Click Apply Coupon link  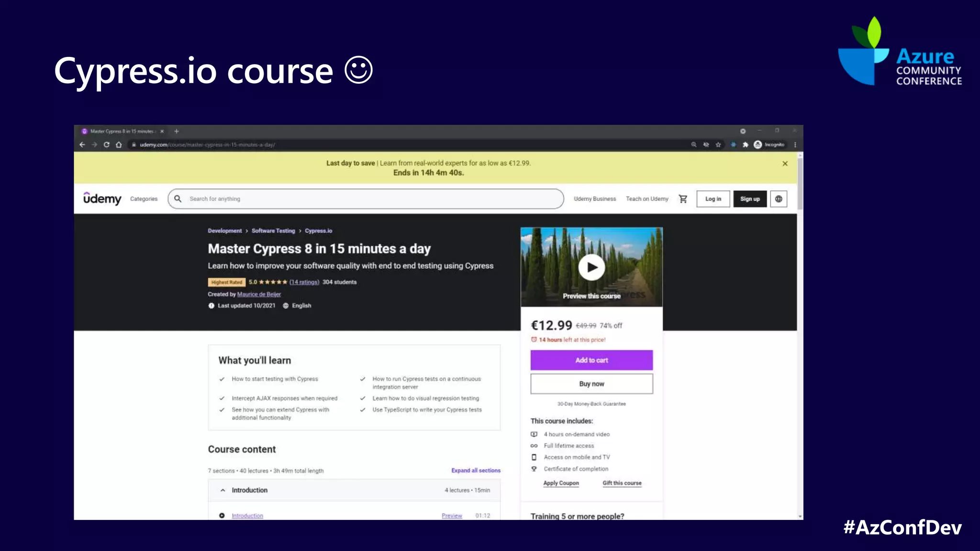pyautogui.click(x=561, y=483)
